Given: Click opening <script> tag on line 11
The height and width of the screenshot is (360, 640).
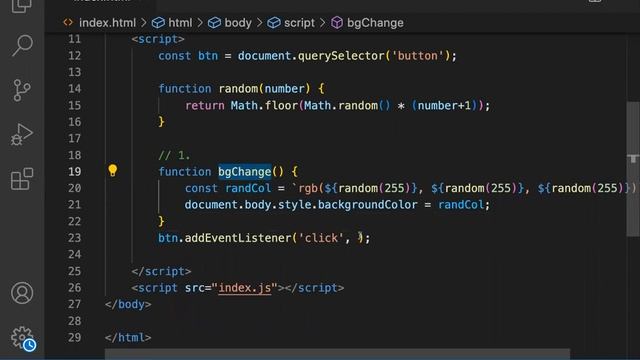Looking at the screenshot, I should 158,39.
